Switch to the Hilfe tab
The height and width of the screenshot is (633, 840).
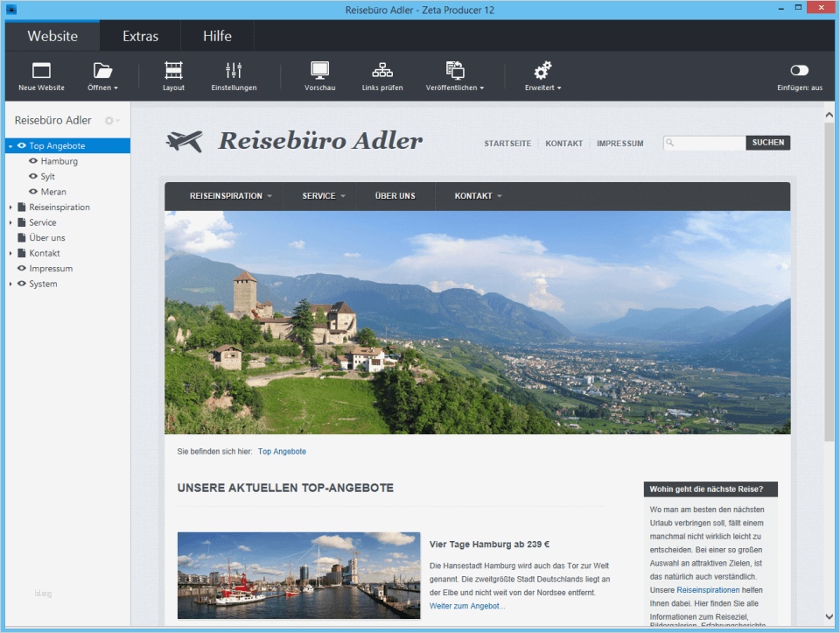[217, 36]
